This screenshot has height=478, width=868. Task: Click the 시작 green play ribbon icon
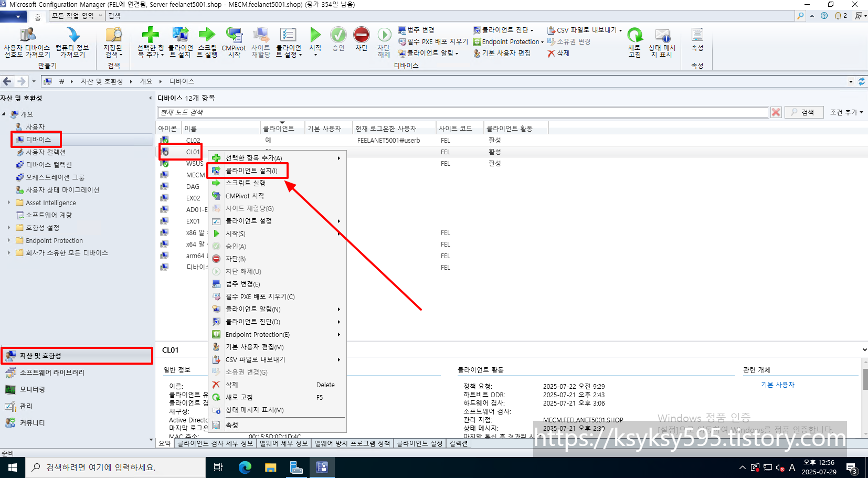[x=315, y=35]
